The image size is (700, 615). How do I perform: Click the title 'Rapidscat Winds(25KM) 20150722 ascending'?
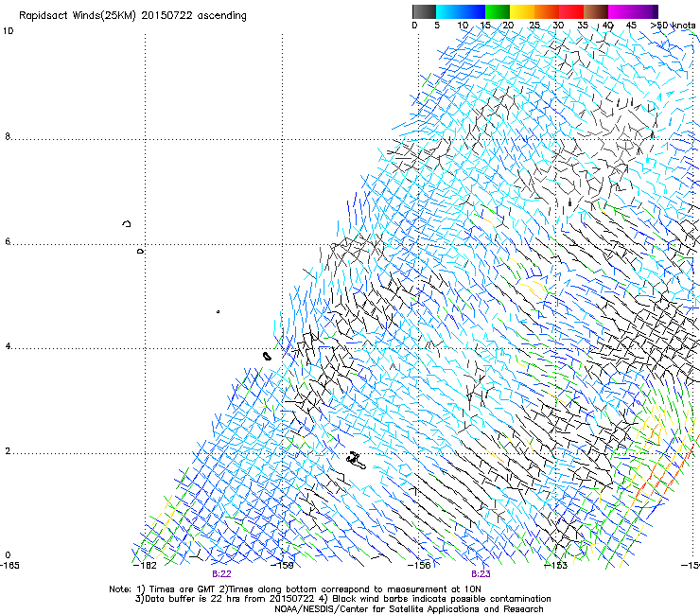[x=132, y=16]
